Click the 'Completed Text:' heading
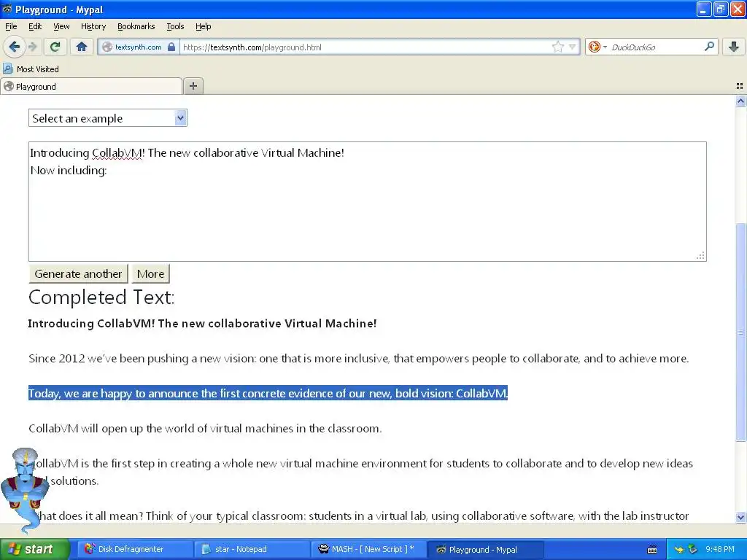Viewport: 747px width, 560px height. [x=101, y=297]
